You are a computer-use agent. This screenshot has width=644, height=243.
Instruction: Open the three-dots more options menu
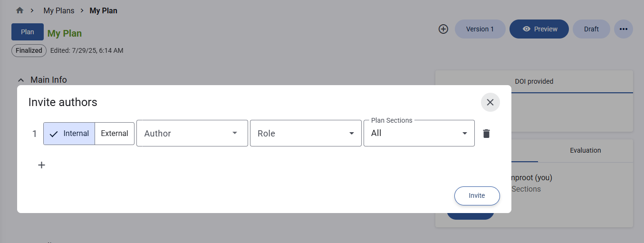pyautogui.click(x=623, y=29)
